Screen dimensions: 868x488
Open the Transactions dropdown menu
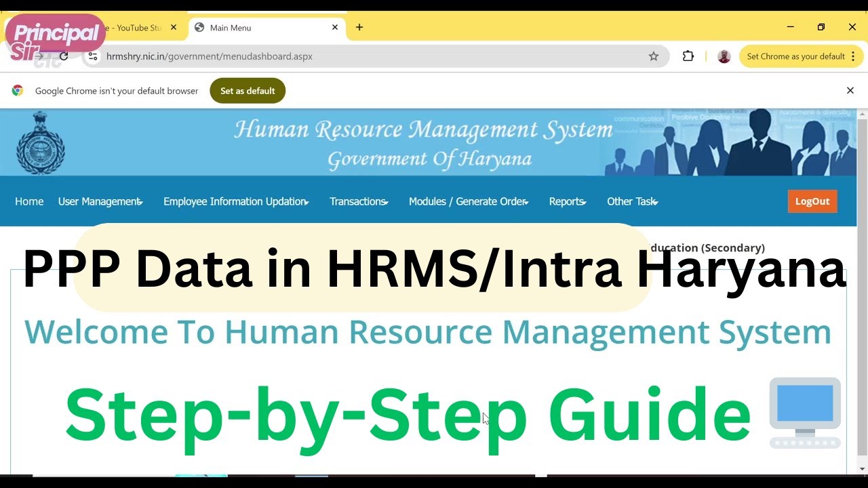[x=359, y=201]
